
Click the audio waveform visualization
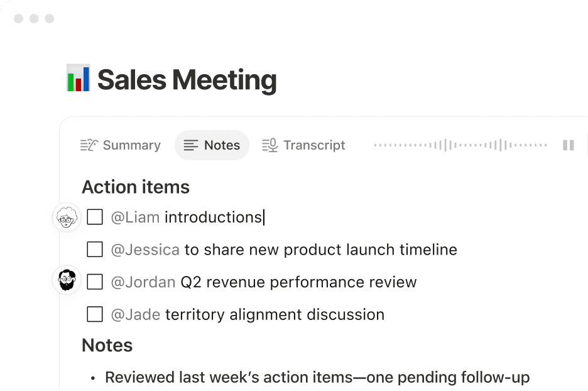pos(462,144)
